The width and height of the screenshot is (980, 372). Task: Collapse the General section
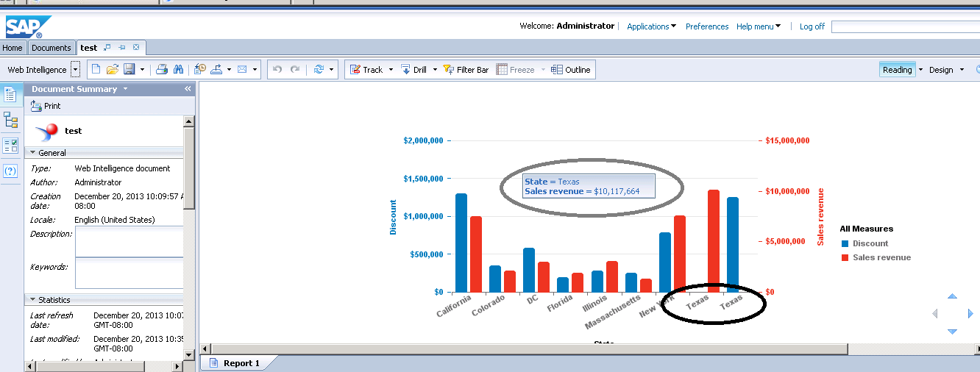[x=32, y=152]
